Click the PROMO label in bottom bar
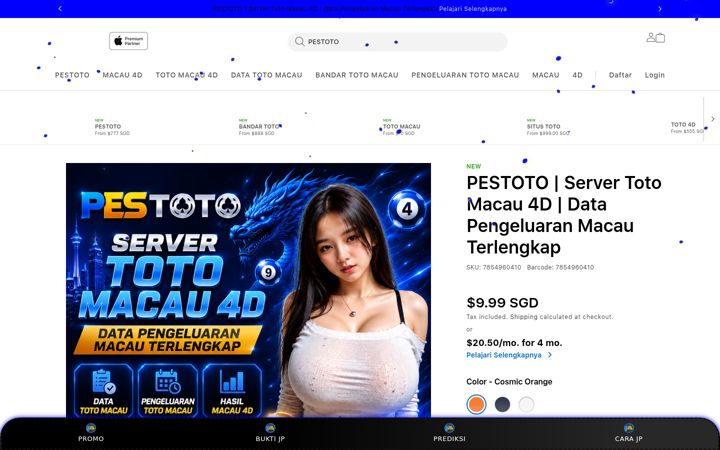The height and width of the screenshot is (450, 720). (x=91, y=439)
